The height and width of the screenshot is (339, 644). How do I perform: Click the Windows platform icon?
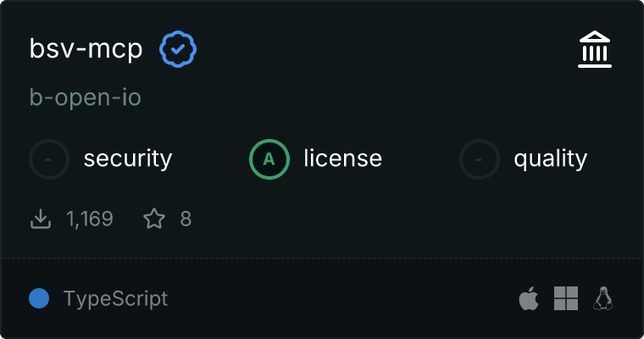pyautogui.click(x=566, y=298)
